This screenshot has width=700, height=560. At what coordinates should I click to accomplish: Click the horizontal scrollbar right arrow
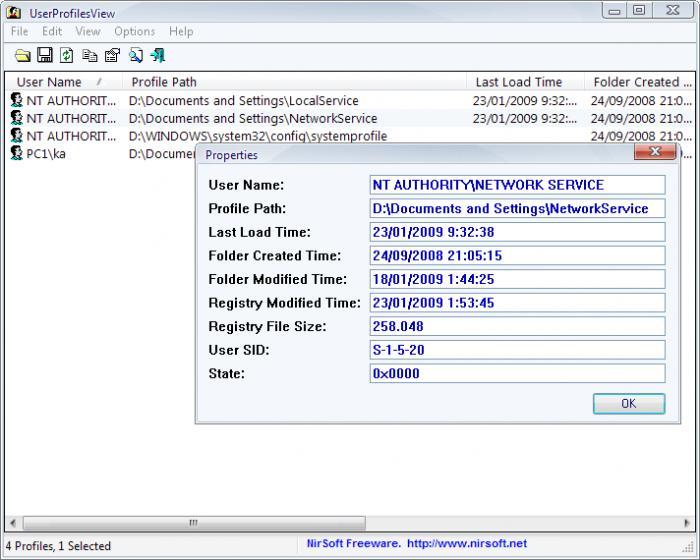pyautogui.click(x=687, y=522)
